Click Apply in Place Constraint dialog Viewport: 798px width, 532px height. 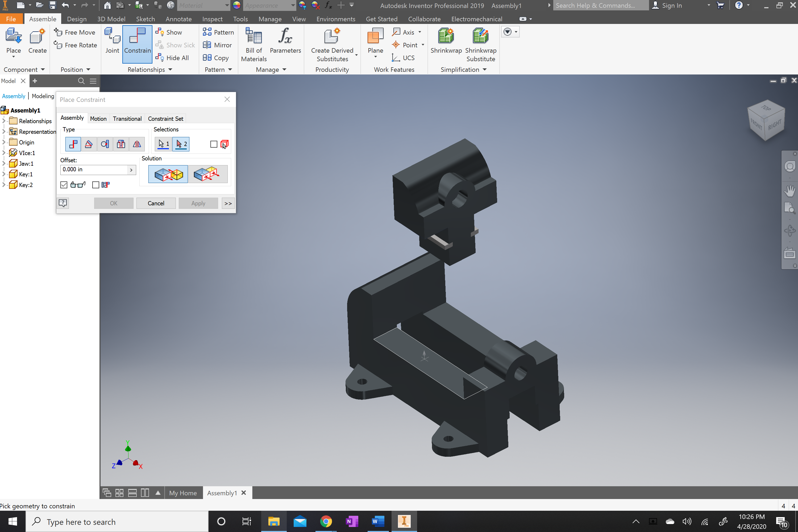click(198, 203)
